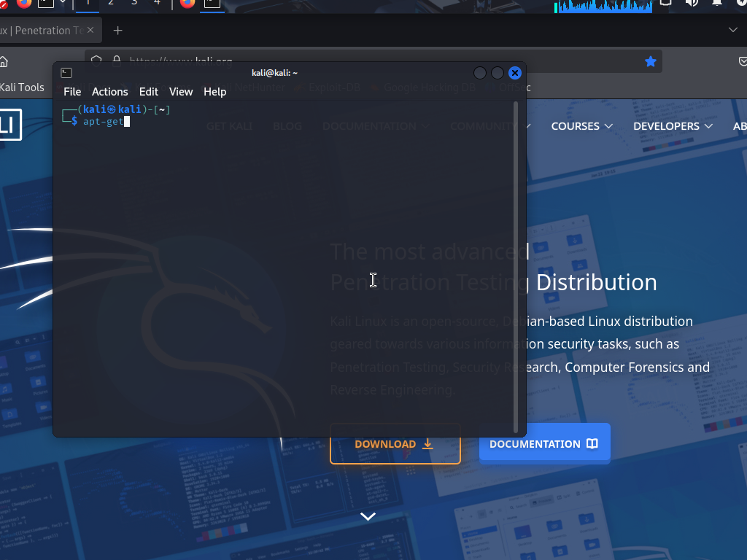Image resolution: width=747 pixels, height=560 pixels.
Task: Switch to workspace 4 in panel
Action: (x=157, y=4)
